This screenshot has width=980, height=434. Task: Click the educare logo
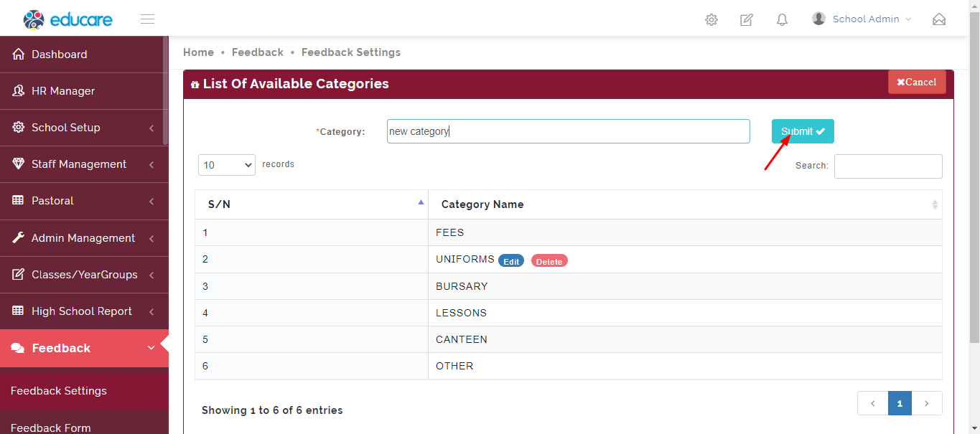pos(67,19)
